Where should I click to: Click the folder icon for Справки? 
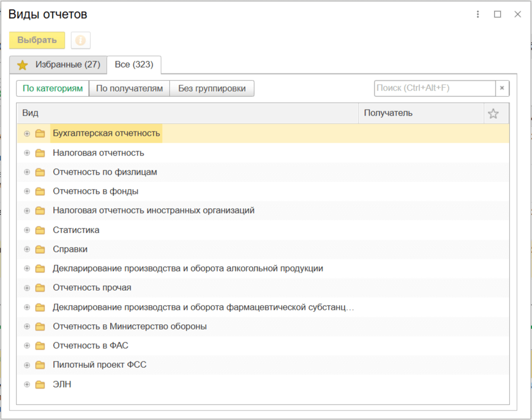(40, 249)
